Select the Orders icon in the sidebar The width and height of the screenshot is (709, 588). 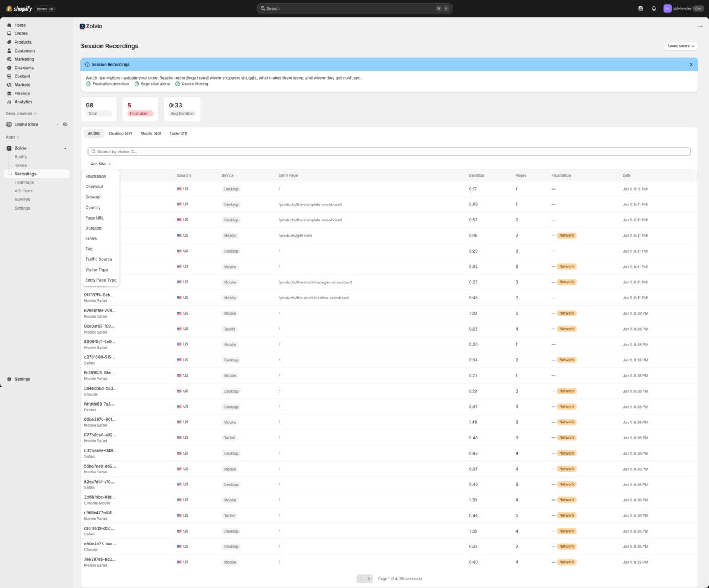9,34
